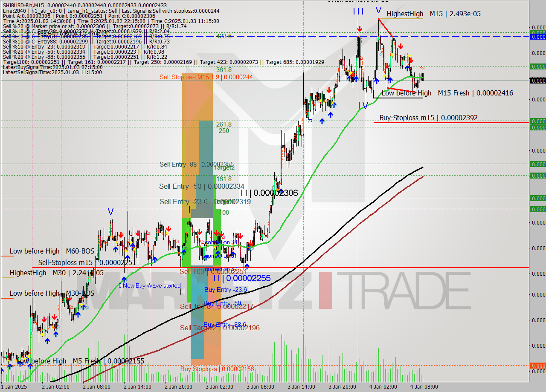Select 'Sell Entry -88 | 0.00002355' label
This screenshot has width=546, height=392.
click(197, 164)
